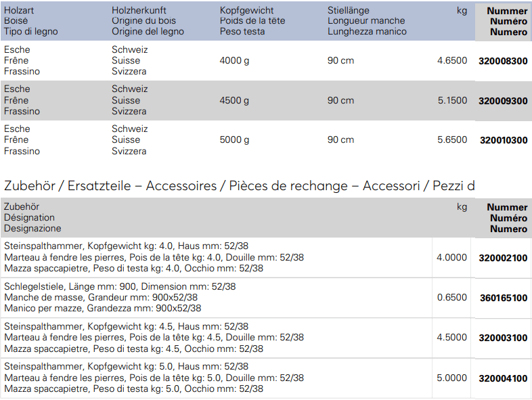Select the 4000 g head weight cell
Screen dimensions: 532x400
point(234,61)
